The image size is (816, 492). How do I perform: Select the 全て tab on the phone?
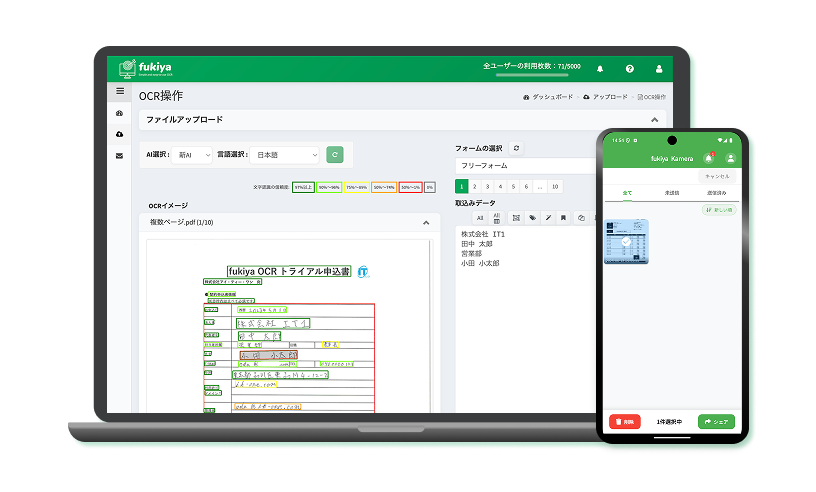click(x=627, y=193)
